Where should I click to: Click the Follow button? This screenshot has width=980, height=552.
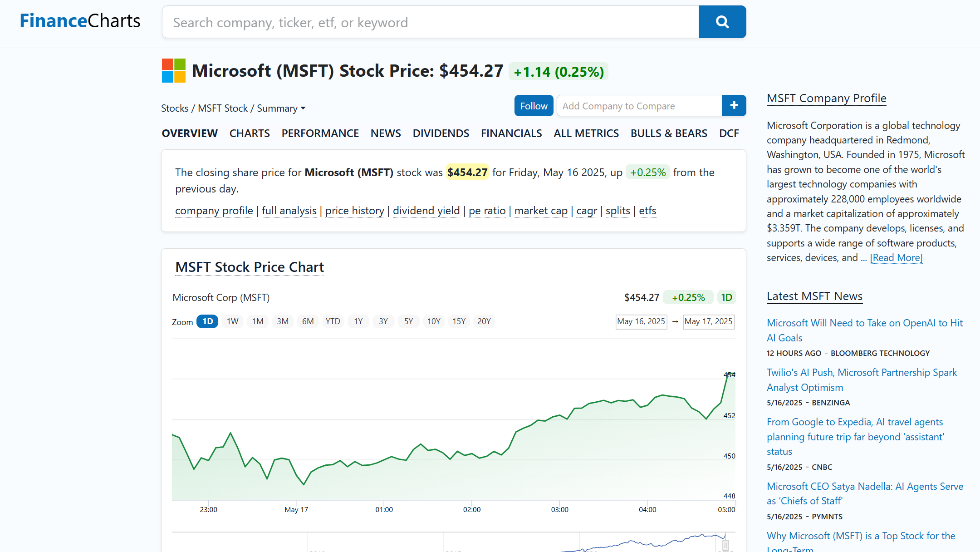point(534,105)
